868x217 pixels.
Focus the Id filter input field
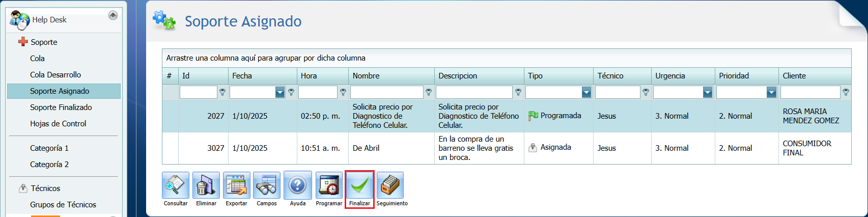tap(199, 92)
